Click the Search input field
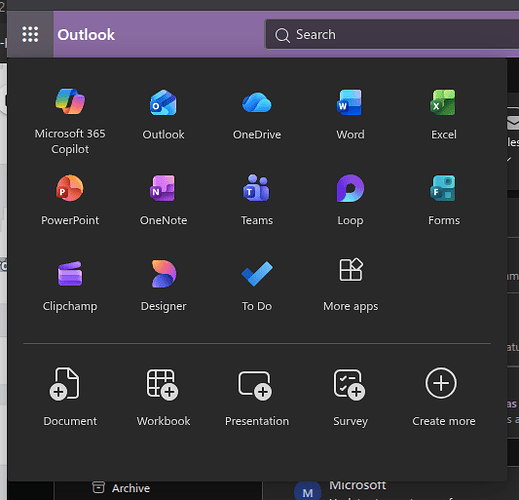 pos(392,34)
